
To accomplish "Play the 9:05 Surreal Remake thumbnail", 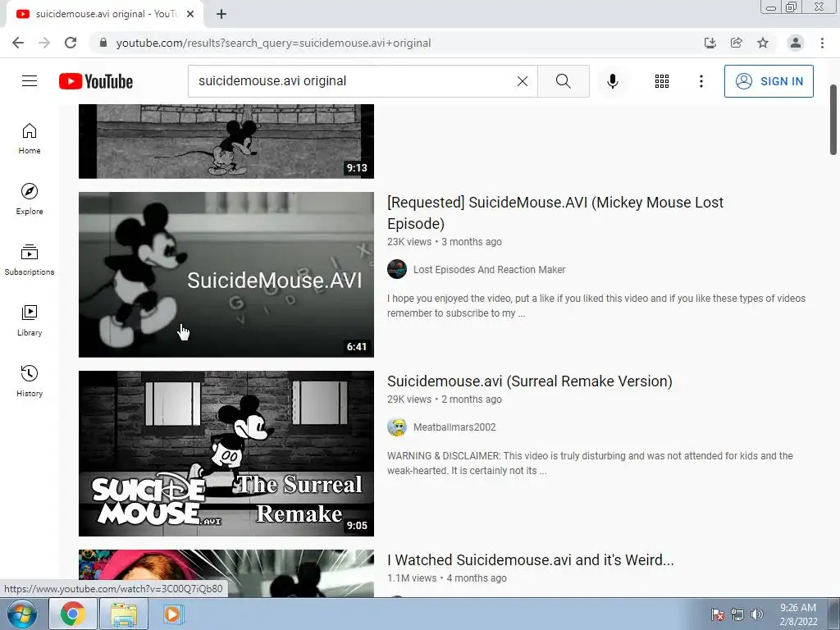I will [226, 454].
